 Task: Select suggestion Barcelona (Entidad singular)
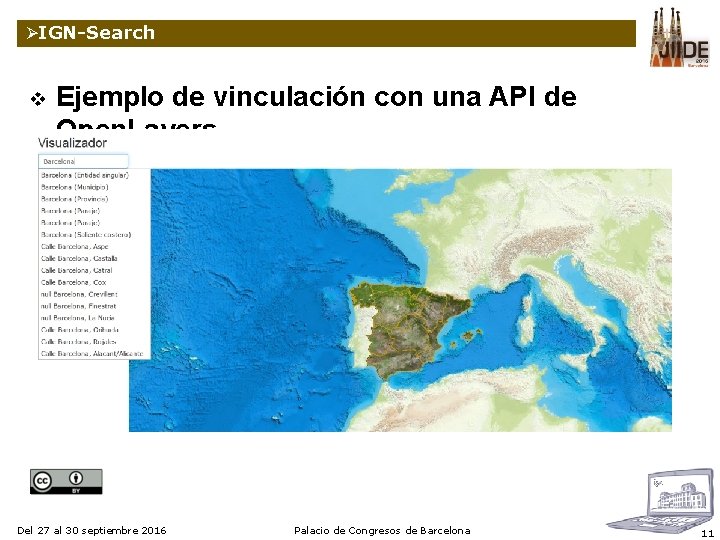(x=85, y=175)
